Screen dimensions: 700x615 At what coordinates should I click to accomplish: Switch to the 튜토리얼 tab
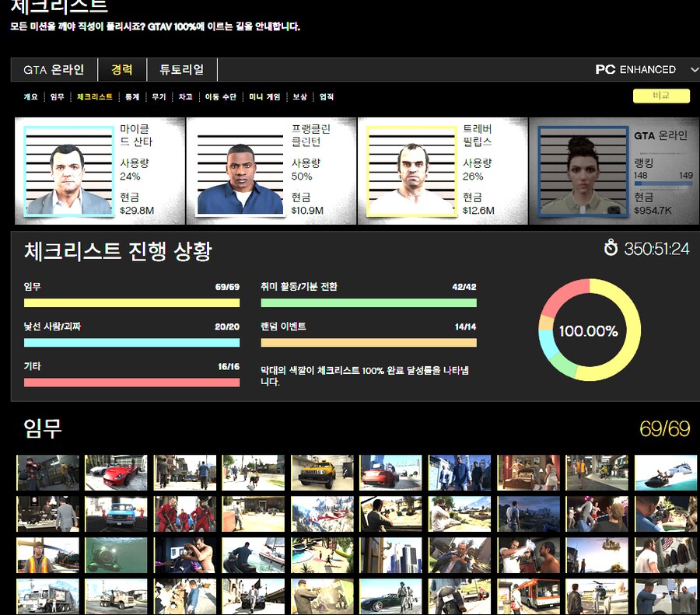coord(182,69)
